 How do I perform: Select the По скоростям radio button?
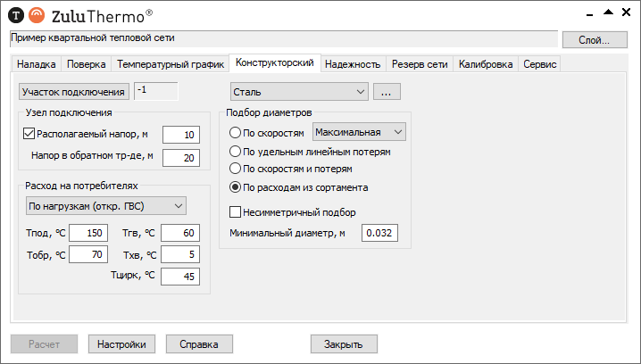(x=236, y=132)
